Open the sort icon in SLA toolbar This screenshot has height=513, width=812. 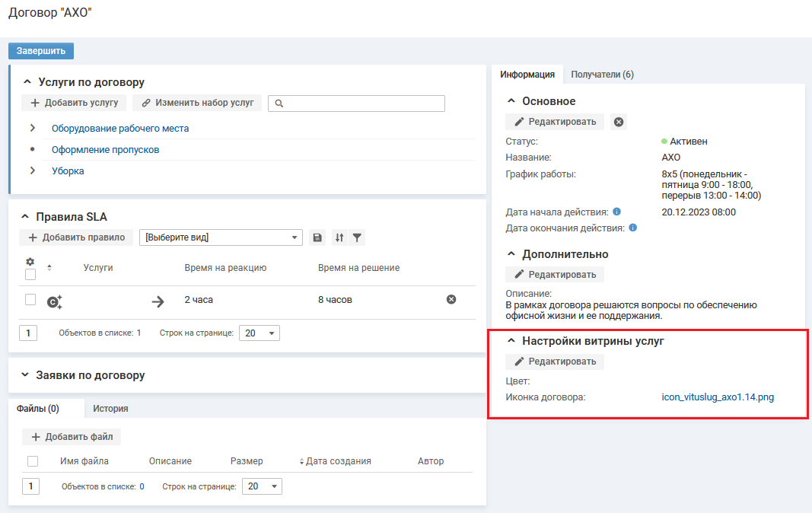tap(339, 237)
